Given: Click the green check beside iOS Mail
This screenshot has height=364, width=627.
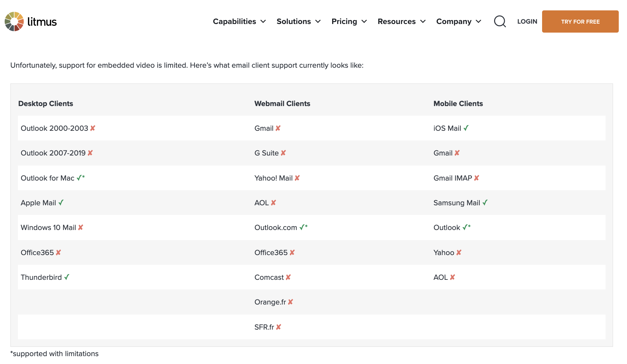Looking at the screenshot, I should 466,128.
